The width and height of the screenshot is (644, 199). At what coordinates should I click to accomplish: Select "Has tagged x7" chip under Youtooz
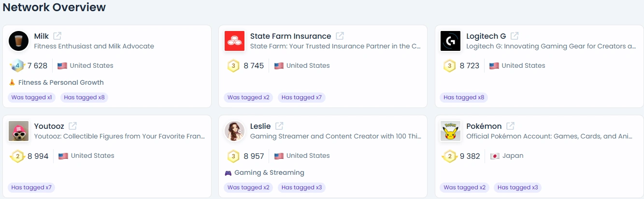pos(31,187)
